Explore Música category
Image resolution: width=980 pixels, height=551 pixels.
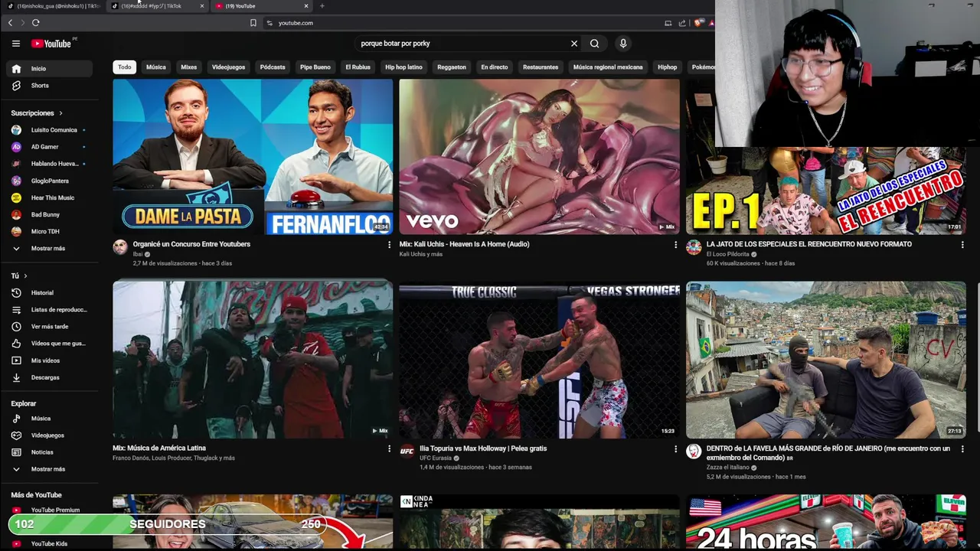coord(49,419)
